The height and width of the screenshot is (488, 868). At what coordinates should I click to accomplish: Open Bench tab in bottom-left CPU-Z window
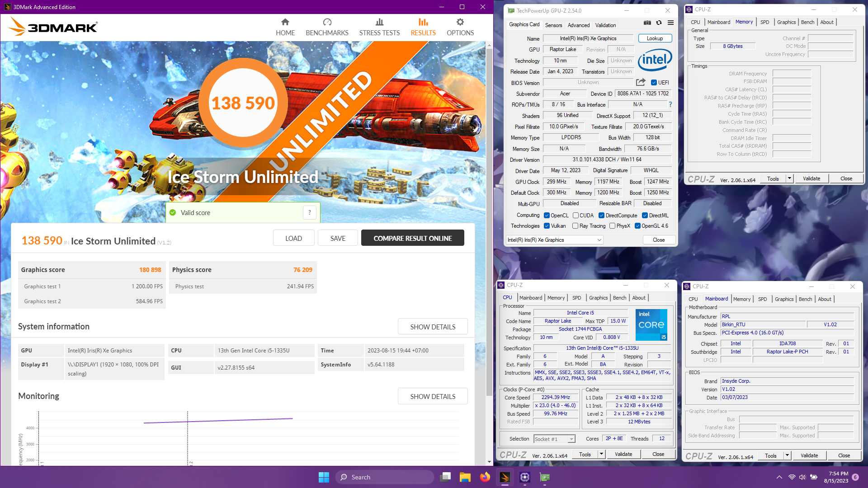click(x=619, y=298)
